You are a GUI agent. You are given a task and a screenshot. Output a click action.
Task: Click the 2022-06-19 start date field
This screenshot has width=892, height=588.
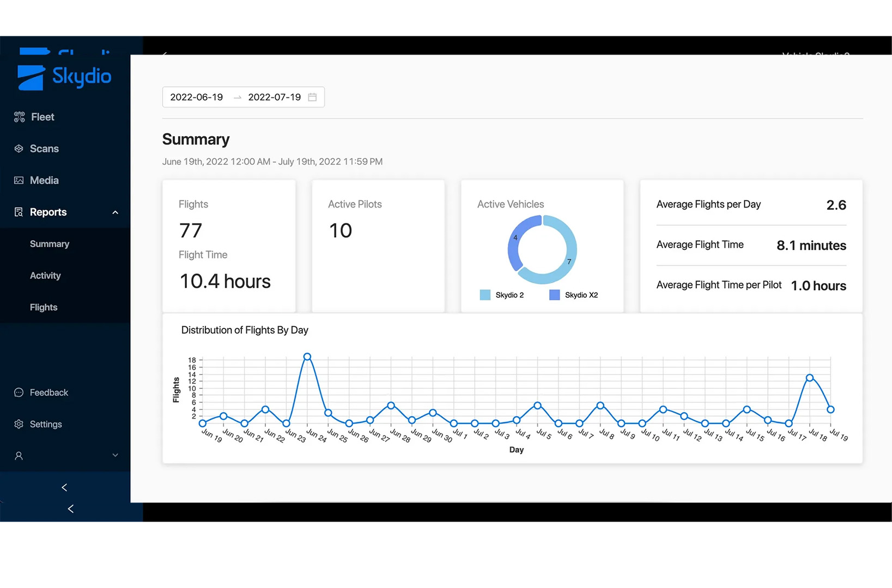(x=196, y=97)
